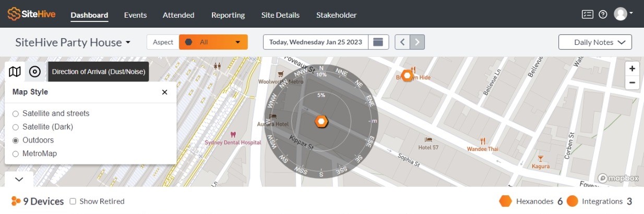The width and height of the screenshot is (644, 214).
Task: Click the Integrations circle icon
Action: 573,201
